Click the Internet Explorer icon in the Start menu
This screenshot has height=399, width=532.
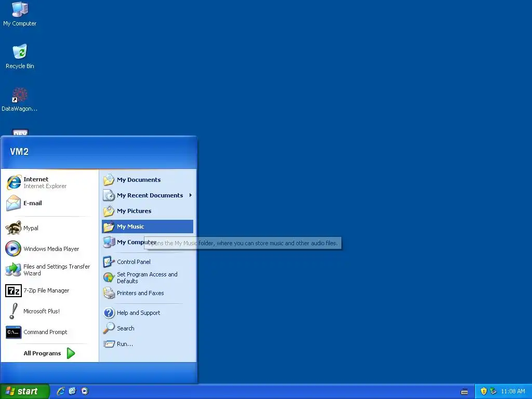click(x=14, y=182)
